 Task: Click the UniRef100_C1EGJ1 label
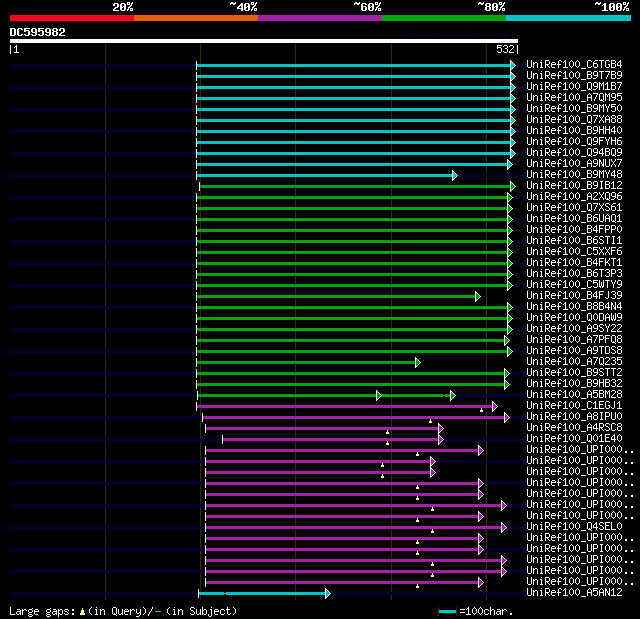click(x=574, y=406)
